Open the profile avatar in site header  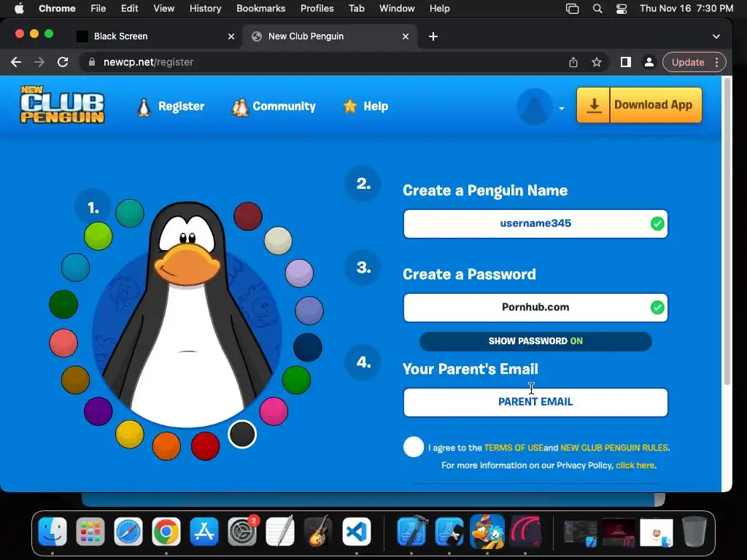tap(535, 106)
